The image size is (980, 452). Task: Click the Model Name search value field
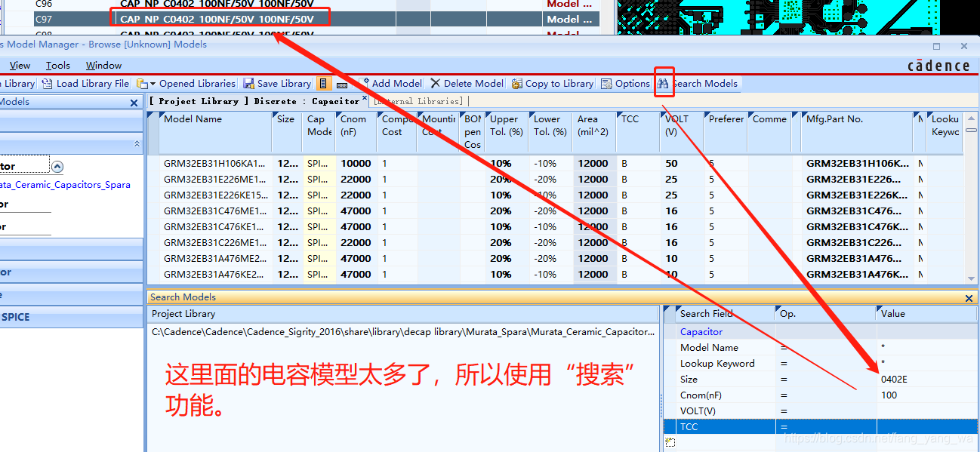coord(926,348)
